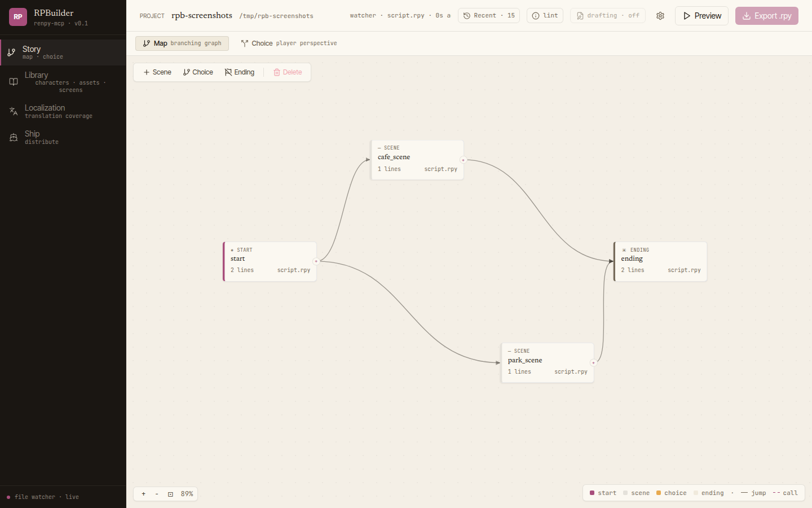Viewport: 812px width, 508px height.
Task: Click "1 lines" on cafe_scene node
Action: [x=389, y=169]
